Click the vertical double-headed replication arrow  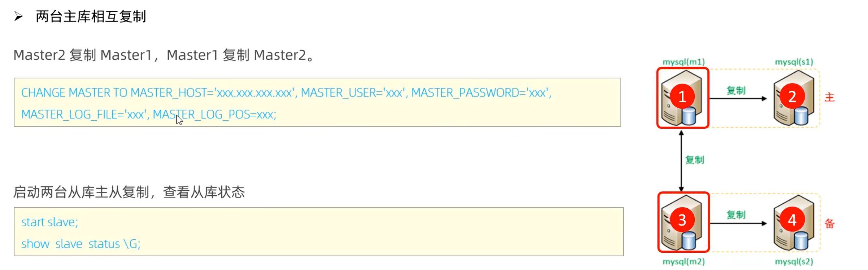click(681, 161)
